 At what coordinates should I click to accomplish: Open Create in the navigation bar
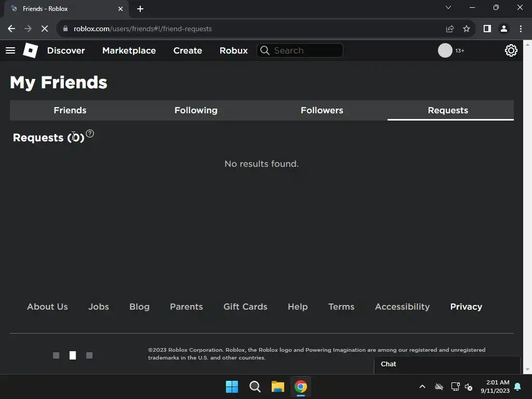coord(188,50)
